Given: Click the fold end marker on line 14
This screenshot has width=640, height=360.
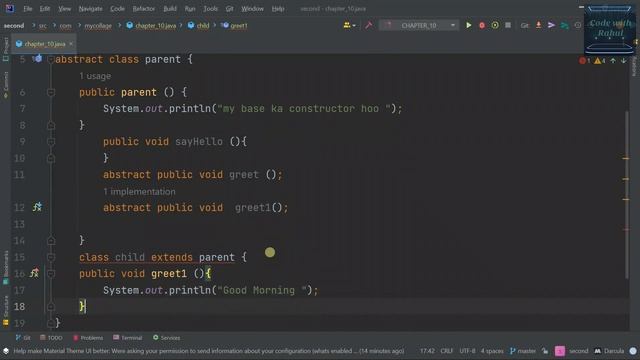Looking at the screenshot, I should pos(51,241).
